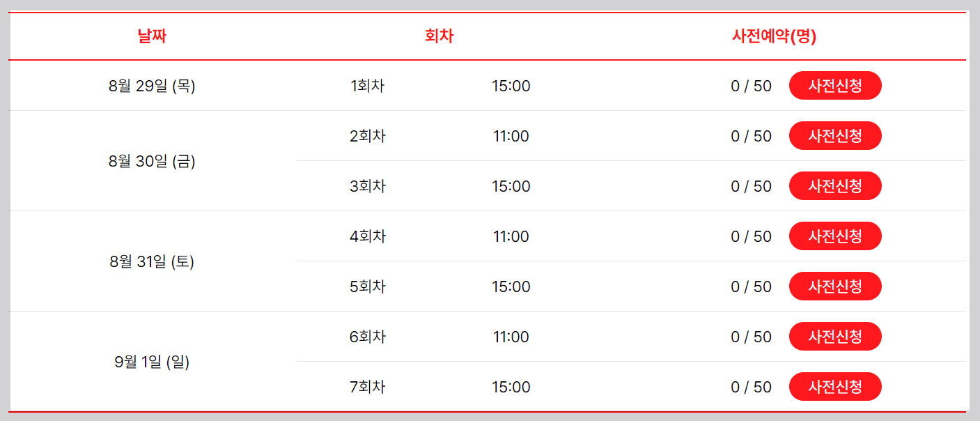The image size is (980, 421).
Task: Click the 0 / 50 count for 4회차
Action: (x=750, y=236)
